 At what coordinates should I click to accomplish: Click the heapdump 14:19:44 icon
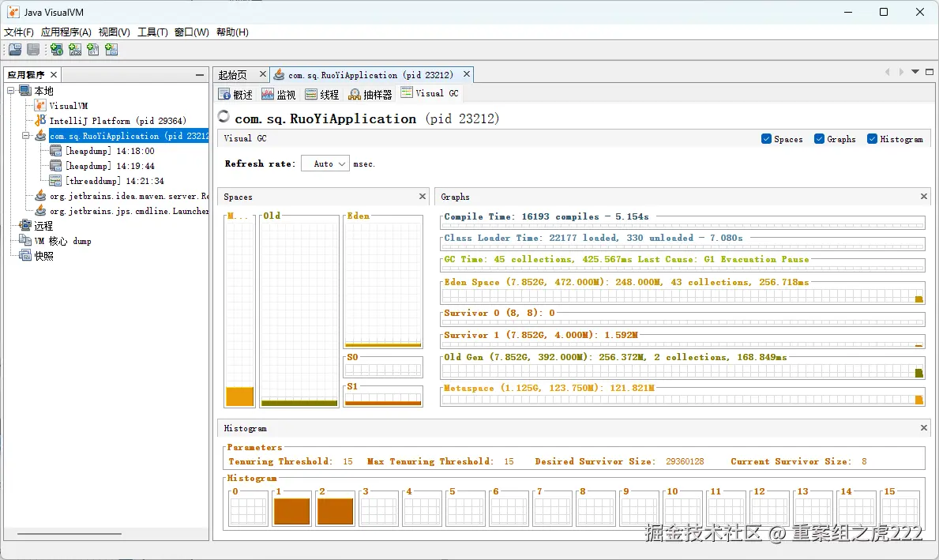(x=56, y=166)
